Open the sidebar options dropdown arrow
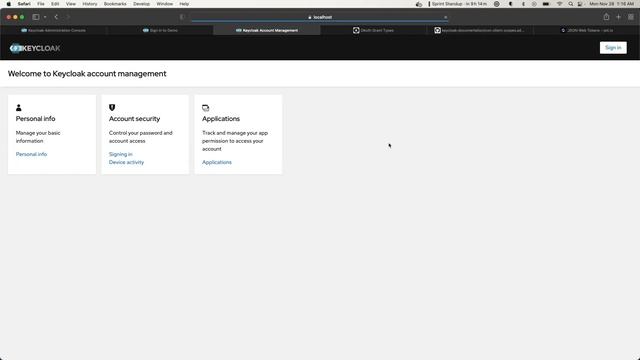 click(45, 17)
